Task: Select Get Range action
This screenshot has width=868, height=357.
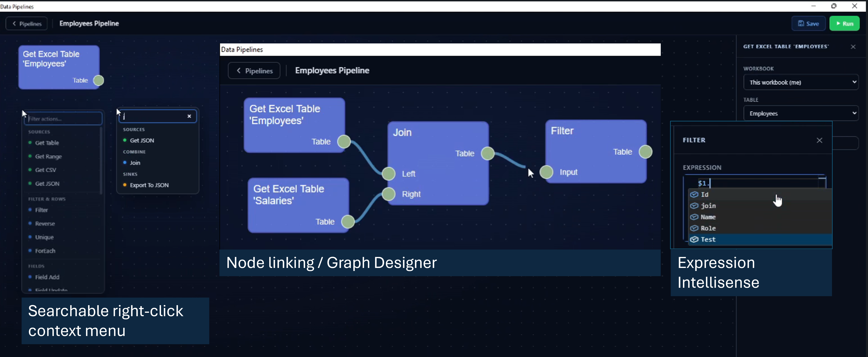Action: tap(48, 156)
